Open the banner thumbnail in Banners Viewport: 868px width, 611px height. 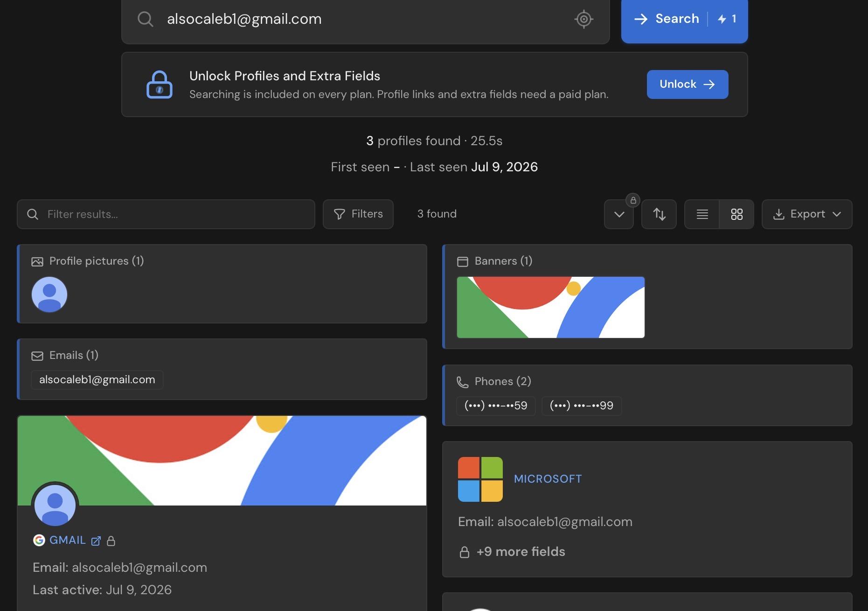pyautogui.click(x=550, y=307)
